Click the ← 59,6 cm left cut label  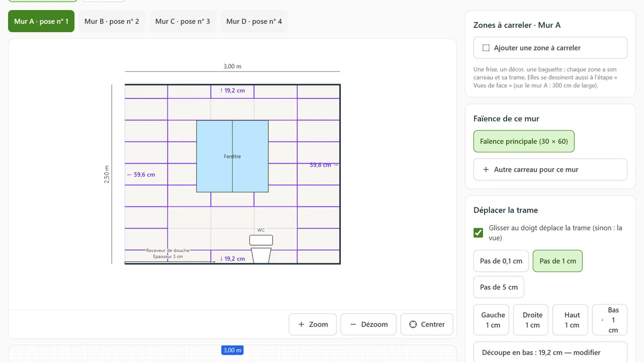pyautogui.click(x=141, y=175)
